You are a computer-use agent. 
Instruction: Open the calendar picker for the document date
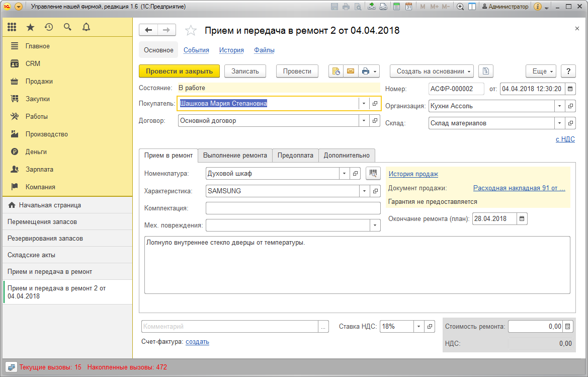click(570, 89)
